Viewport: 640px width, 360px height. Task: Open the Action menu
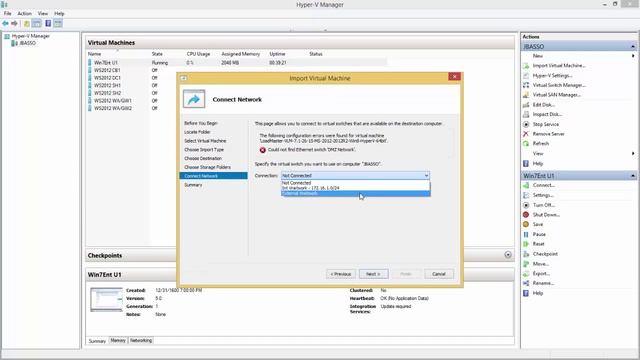[x=24, y=13]
